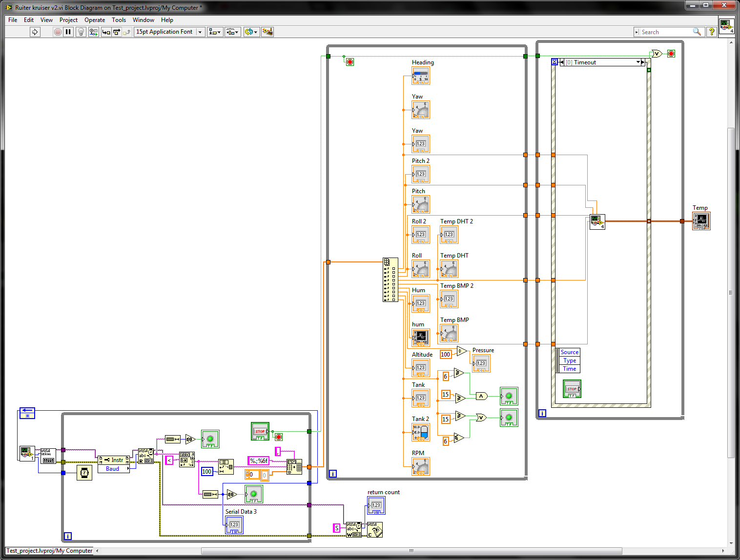The image size is (740, 560).
Task: Open the Operate menu
Action: pyautogui.click(x=95, y=20)
